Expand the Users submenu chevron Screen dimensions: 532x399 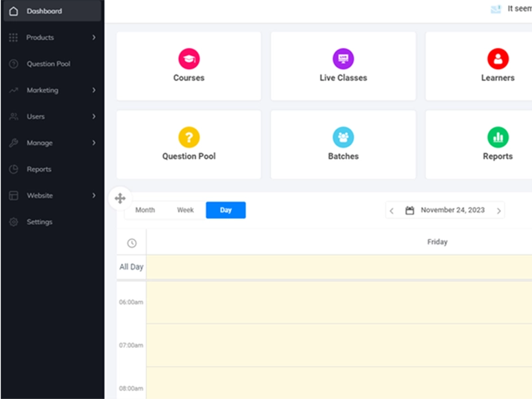[94, 116]
